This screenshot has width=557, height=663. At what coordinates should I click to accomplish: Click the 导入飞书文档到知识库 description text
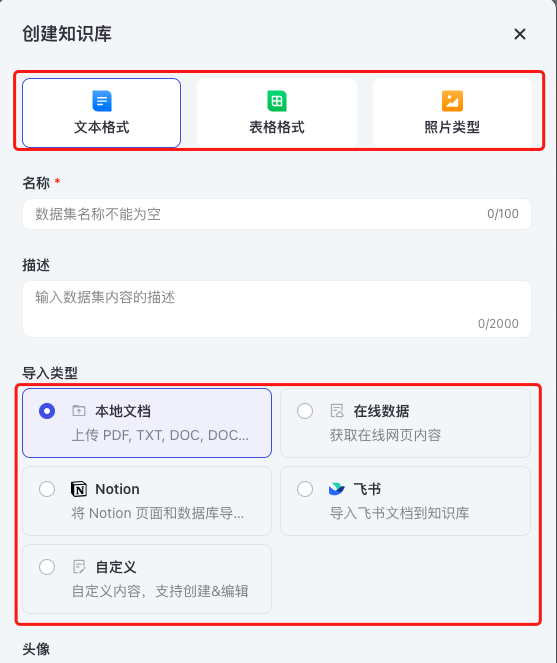tap(399, 513)
